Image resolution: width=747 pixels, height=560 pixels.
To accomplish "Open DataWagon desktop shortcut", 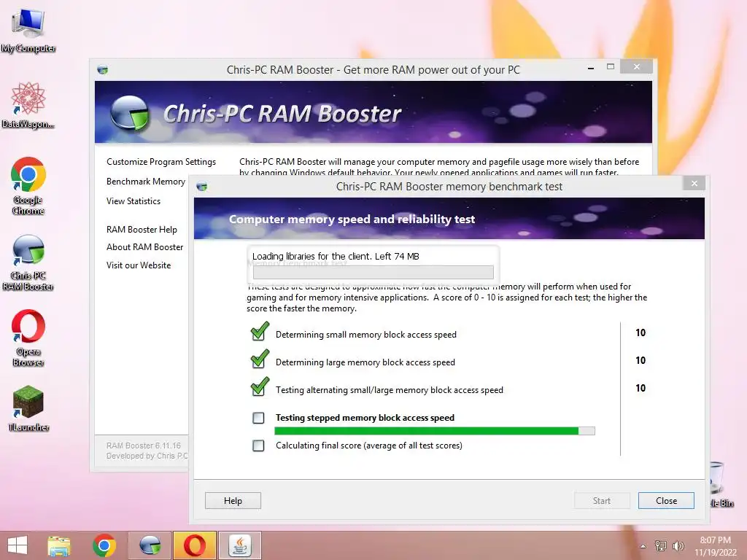I will pos(28,105).
